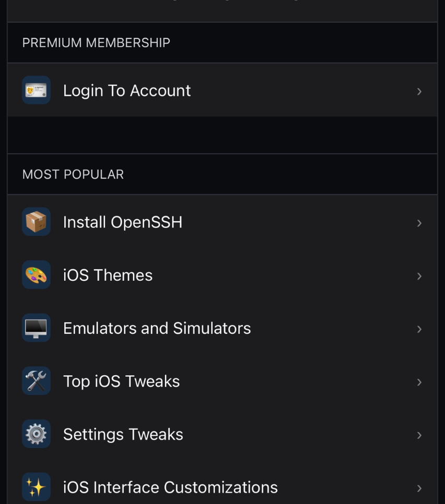Expand the Top iOS Tweaks chevron

[419, 382]
